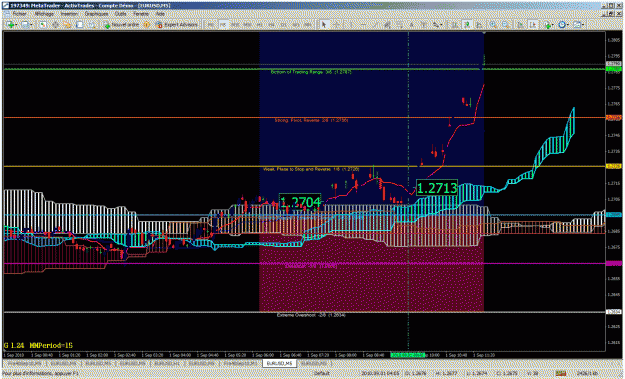
Task: Set timeframe to M15
Action: tap(235, 25)
